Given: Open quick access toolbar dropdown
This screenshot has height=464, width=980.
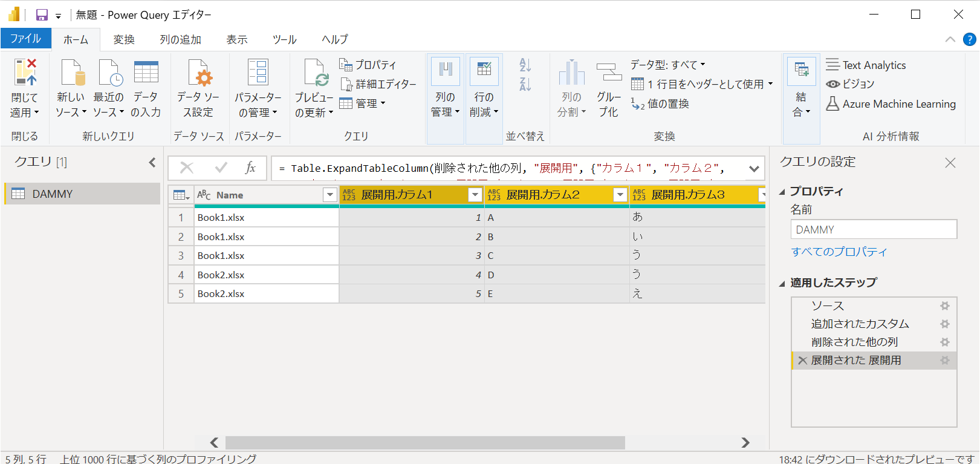Looking at the screenshot, I should [58, 16].
